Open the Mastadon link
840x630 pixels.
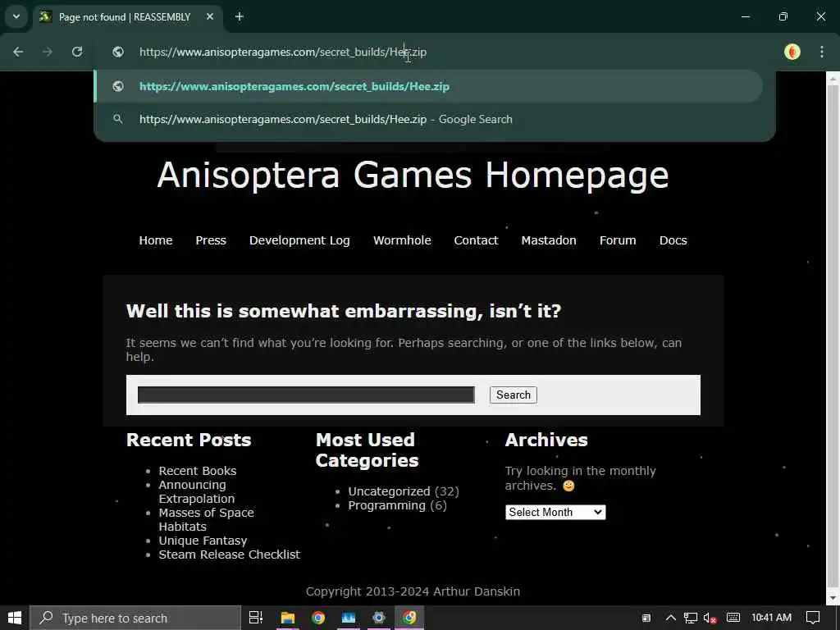549,240
